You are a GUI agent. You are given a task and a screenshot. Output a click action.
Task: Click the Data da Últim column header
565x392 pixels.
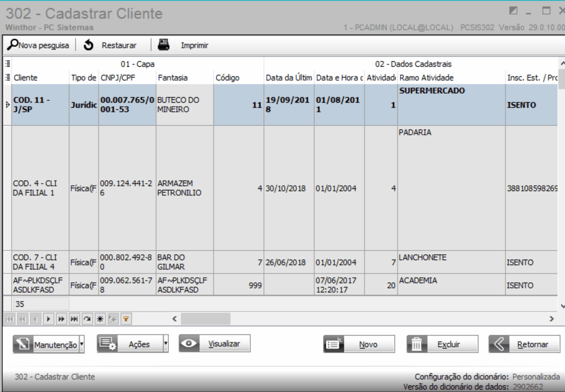coord(289,78)
